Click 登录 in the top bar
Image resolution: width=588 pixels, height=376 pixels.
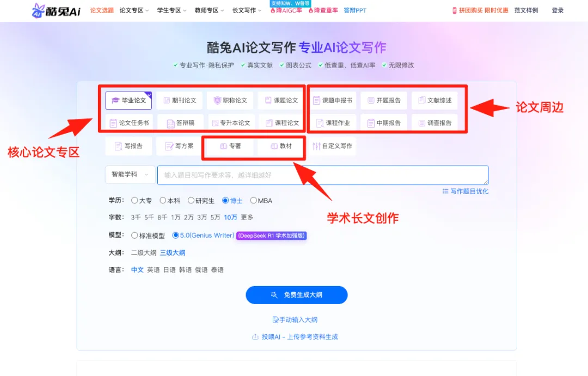[x=558, y=10]
